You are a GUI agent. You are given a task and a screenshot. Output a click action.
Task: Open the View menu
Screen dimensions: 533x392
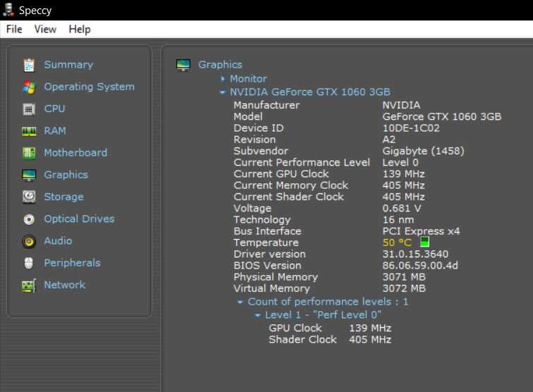pos(45,29)
